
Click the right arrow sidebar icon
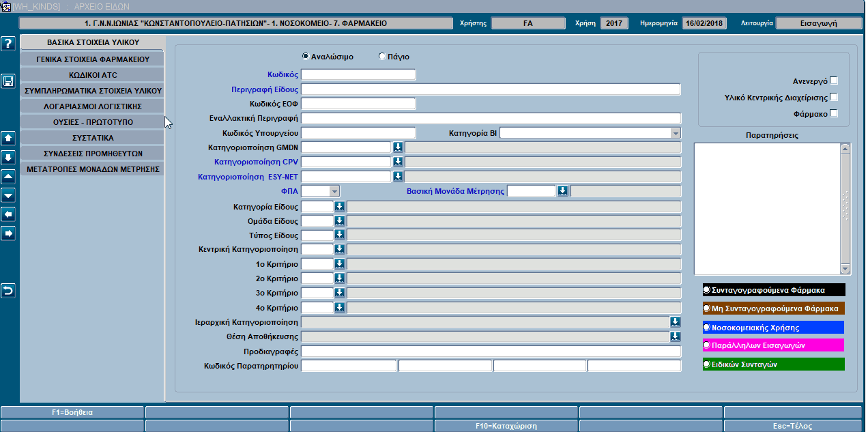(8, 233)
